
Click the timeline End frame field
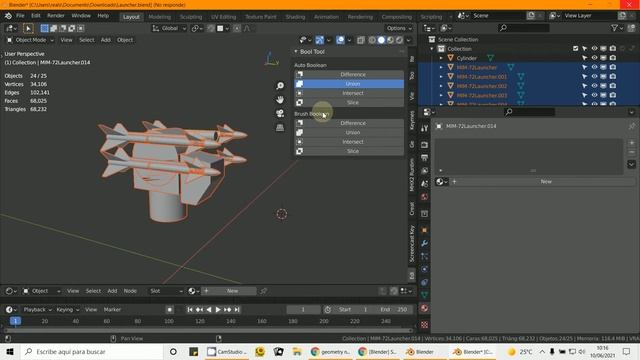pos(394,310)
